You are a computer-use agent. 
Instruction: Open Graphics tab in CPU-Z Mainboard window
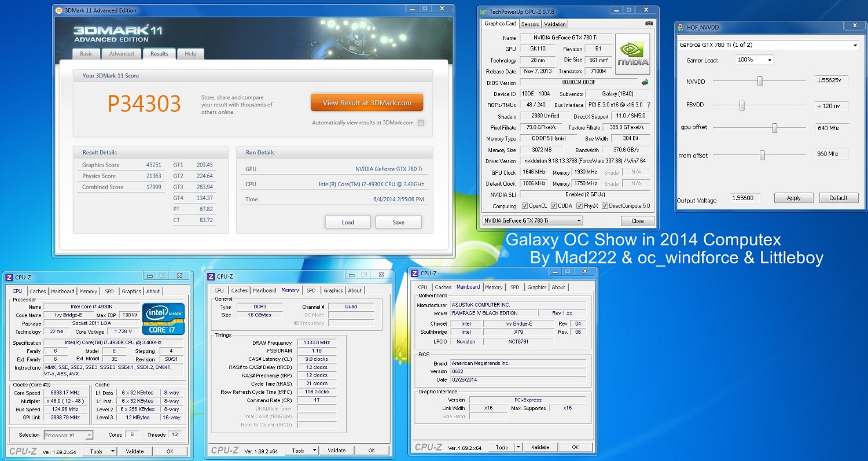click(x=536, y=287)
